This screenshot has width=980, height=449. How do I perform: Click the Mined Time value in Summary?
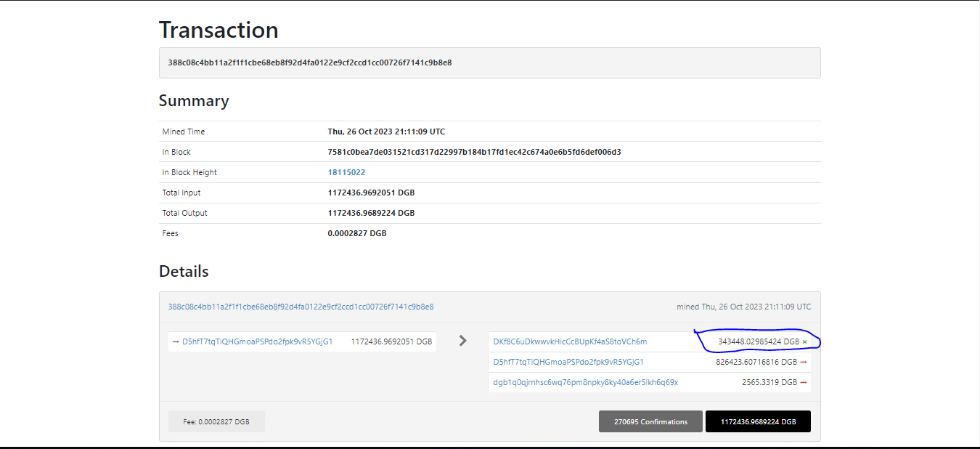click(x=386, y=132)
